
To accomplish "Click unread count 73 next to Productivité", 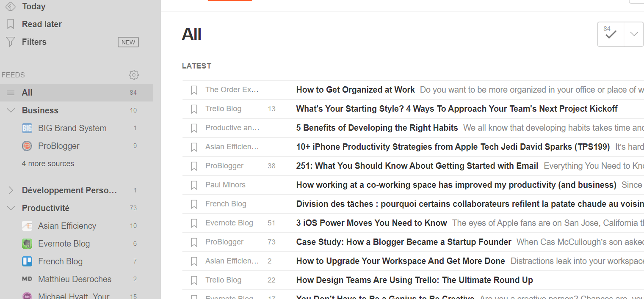I will 133,208.
